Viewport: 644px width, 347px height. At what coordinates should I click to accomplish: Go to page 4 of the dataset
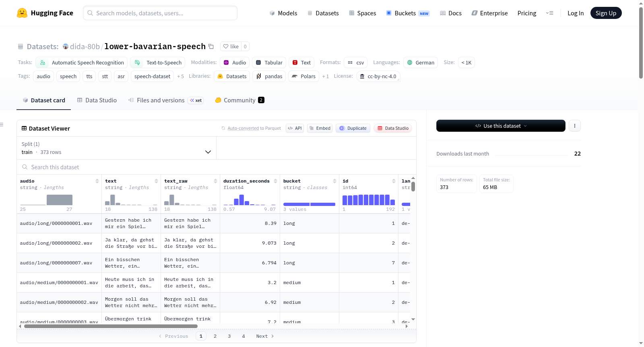243,336
